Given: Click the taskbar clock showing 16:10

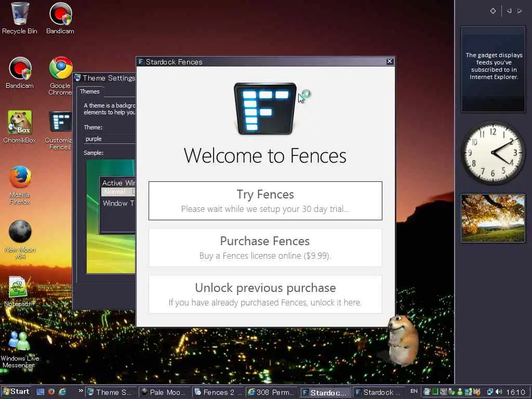Looking at the screenshot, I should pyautogui.click(x=515, y=392).
